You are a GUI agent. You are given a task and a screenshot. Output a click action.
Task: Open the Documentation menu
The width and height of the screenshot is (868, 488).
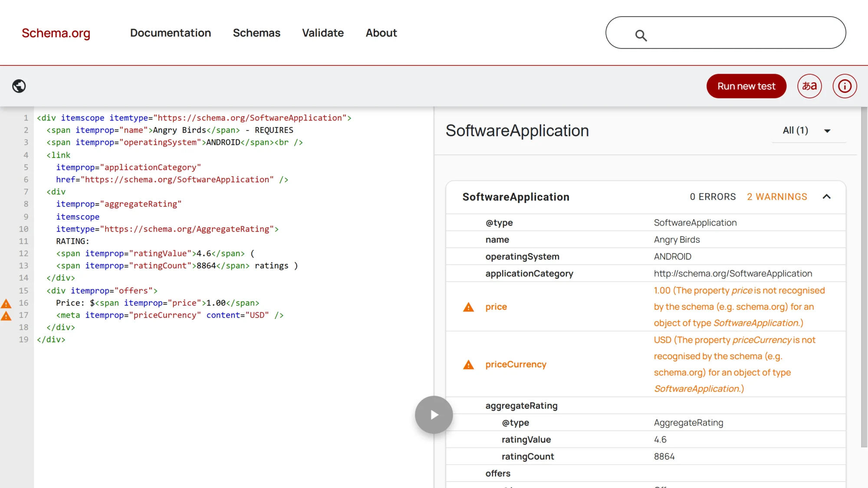click(x=171, y=33)
